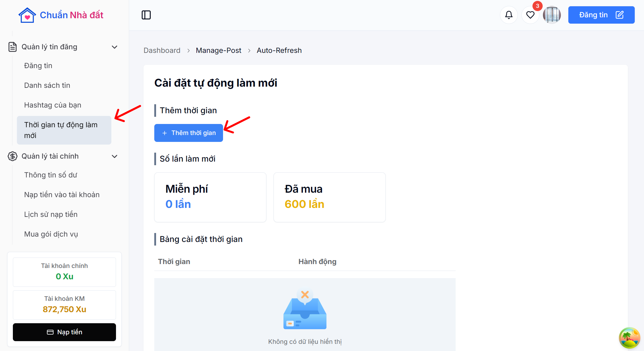Click the Tài khoản chính 0 Xu box

click(x=64, y=272)
